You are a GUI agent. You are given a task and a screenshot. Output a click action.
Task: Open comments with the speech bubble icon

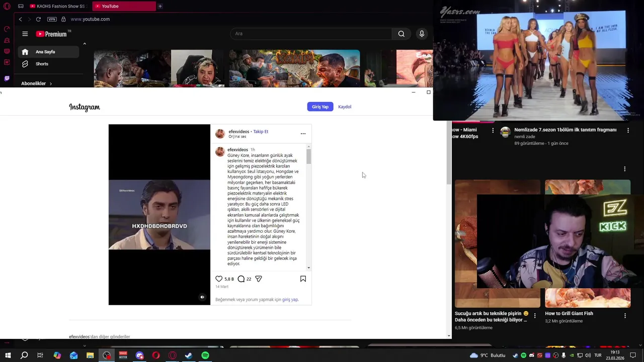(x=241, y=279)
